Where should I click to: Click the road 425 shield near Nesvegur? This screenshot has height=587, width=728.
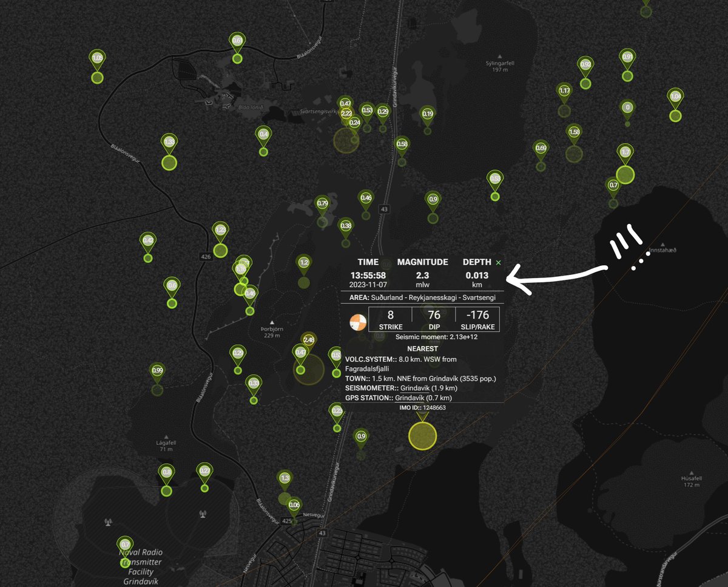coord(287,521)
